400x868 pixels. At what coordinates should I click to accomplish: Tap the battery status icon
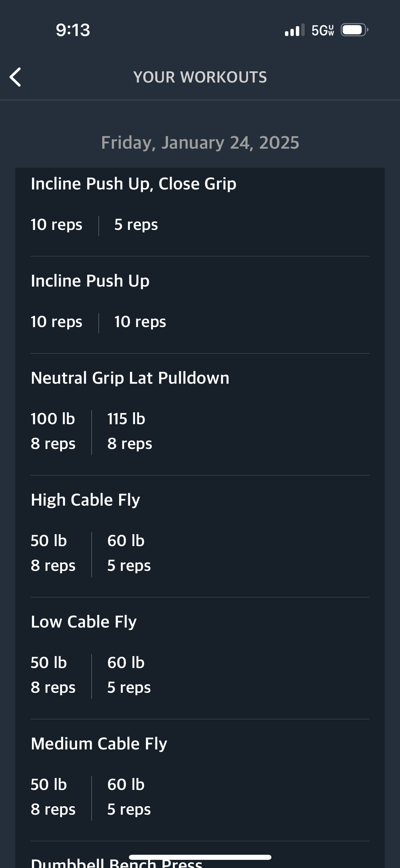[x=355, y=30]
